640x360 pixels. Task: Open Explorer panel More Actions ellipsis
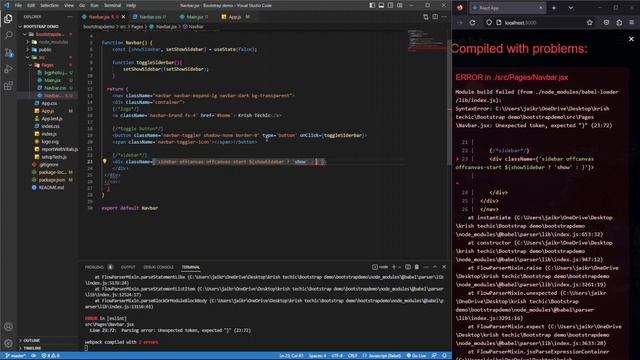(x=70, y=17)
